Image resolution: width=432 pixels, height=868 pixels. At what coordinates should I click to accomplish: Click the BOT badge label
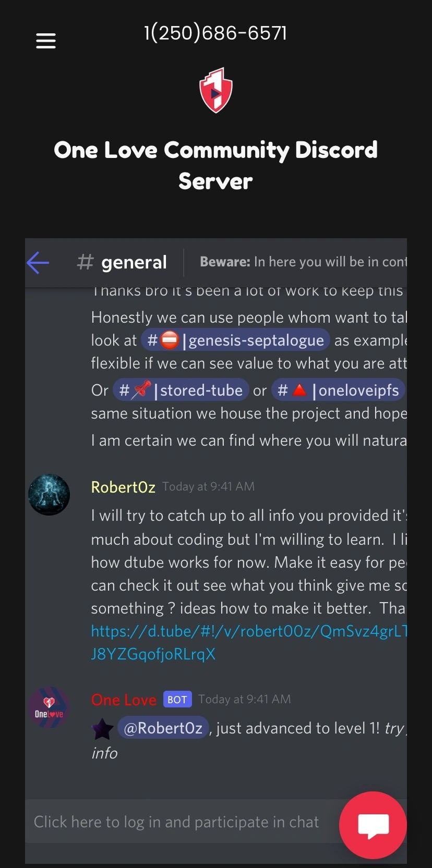pyautogui.click(x=177, y=700)
